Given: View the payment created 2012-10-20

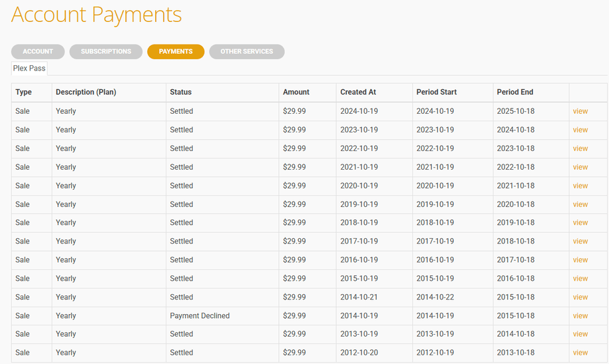Looking at the screenshot, I should (580, 353).
